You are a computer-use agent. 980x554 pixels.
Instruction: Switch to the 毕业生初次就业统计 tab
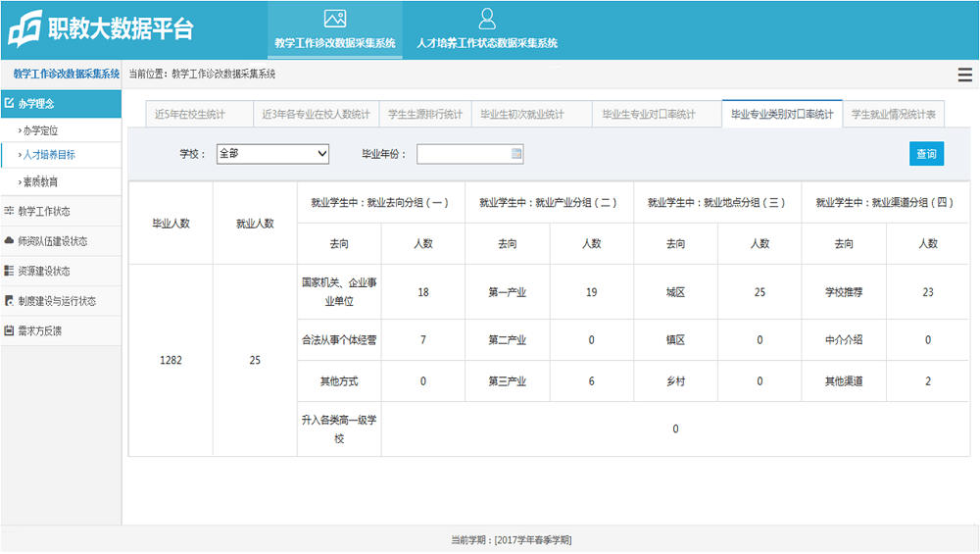pyautogui.click(x=532, y=115)
